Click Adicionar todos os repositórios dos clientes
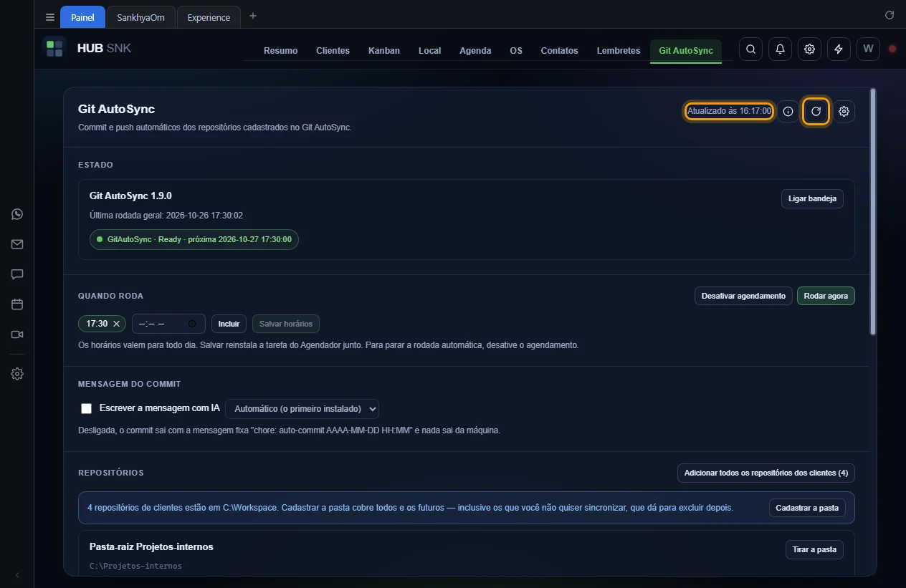 766,473
